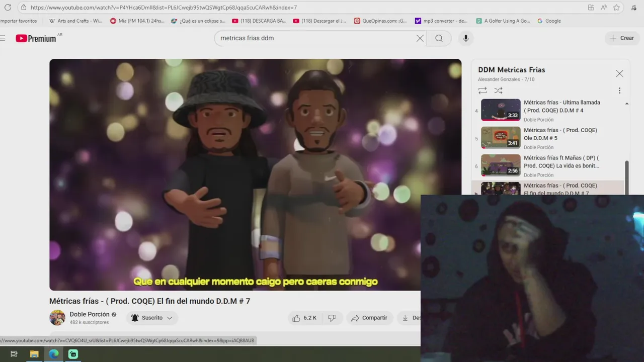The height and width of the screenshot is (362, 644).
Task: Like the video (6.2 K)
Action: pyautogui.click(x=305, y=318)
